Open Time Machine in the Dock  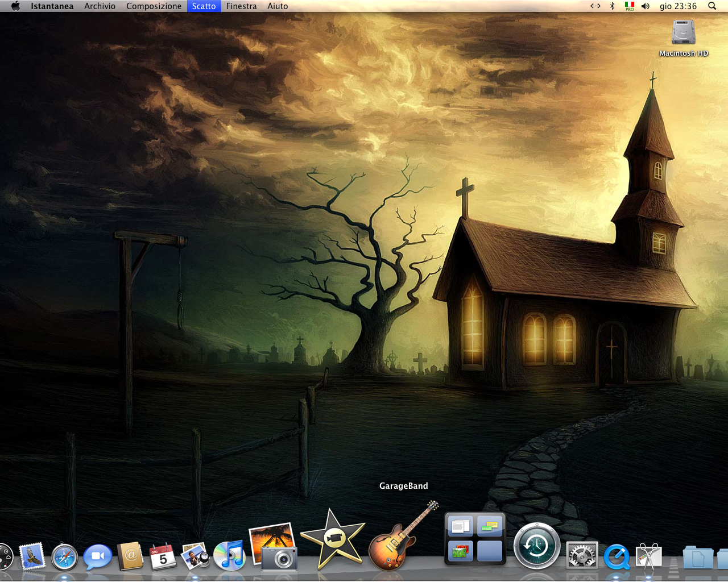tap(537, 546)
